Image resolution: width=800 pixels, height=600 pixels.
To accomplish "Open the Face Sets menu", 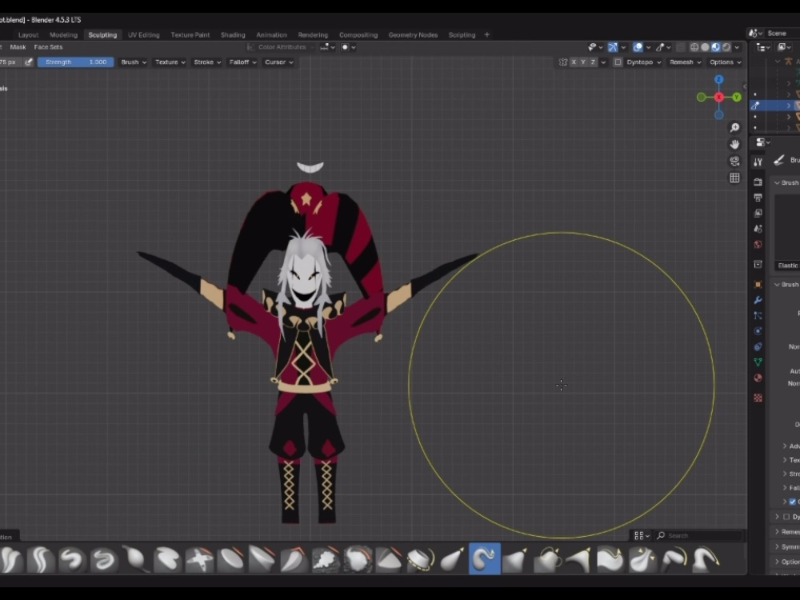I will tap(48, 47).
